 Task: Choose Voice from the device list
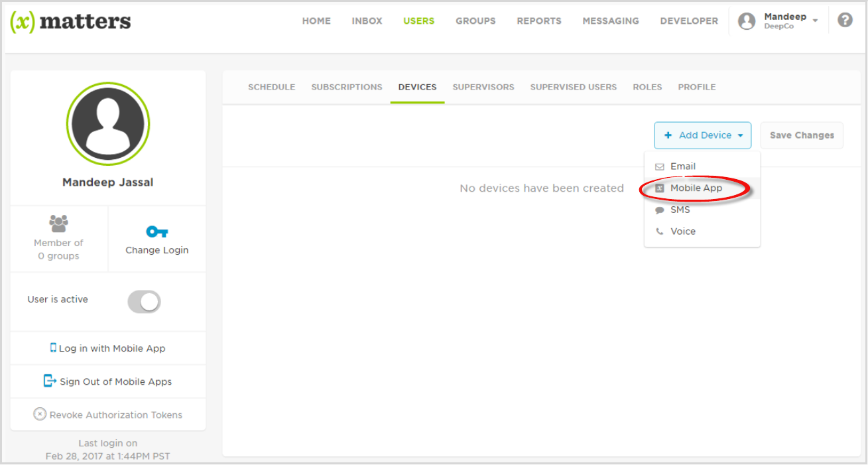pyautogui.click(x=702, y=232)
